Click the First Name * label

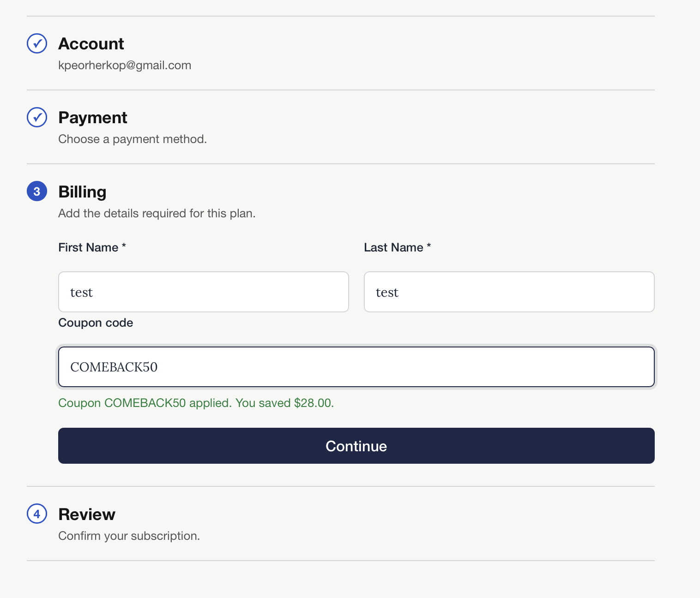(92, 247)
